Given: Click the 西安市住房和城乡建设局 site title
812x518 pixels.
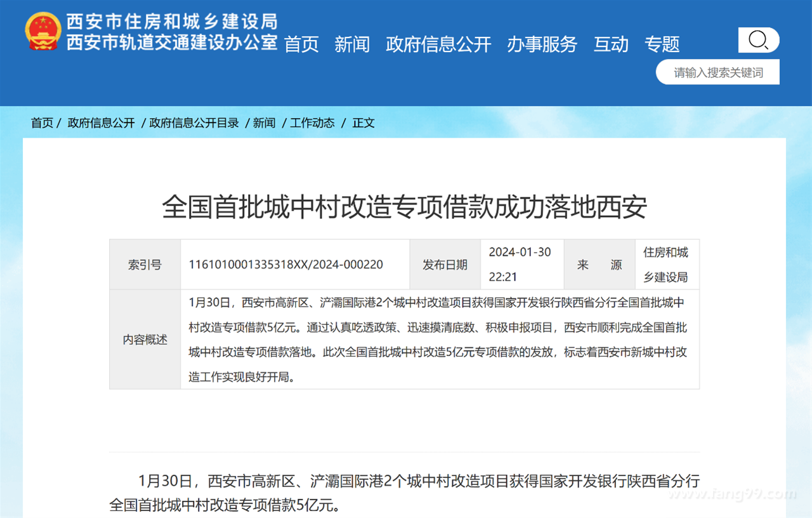Looking at the screenshot, I should click(173, 22).
